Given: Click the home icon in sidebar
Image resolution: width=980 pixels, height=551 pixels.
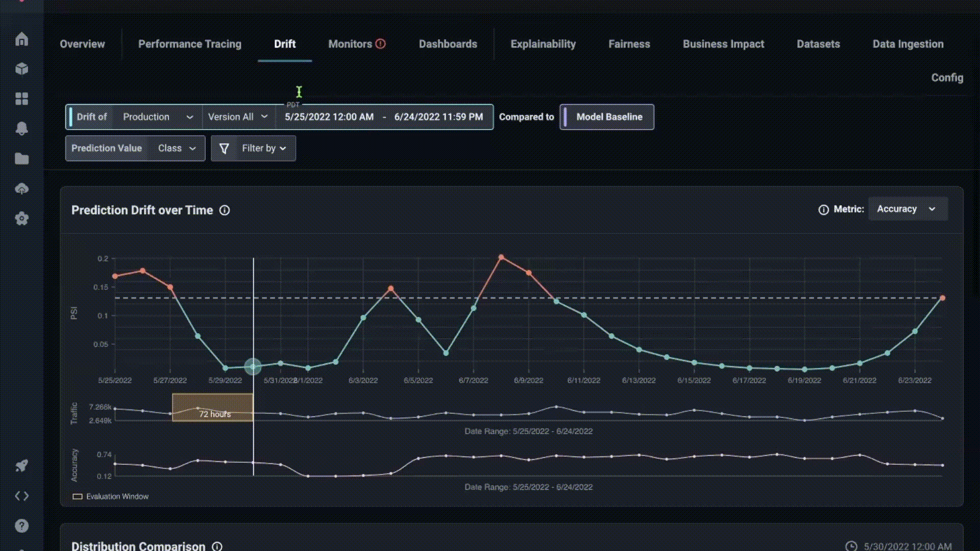Looking at the screenshot, I should coord(21,39).
